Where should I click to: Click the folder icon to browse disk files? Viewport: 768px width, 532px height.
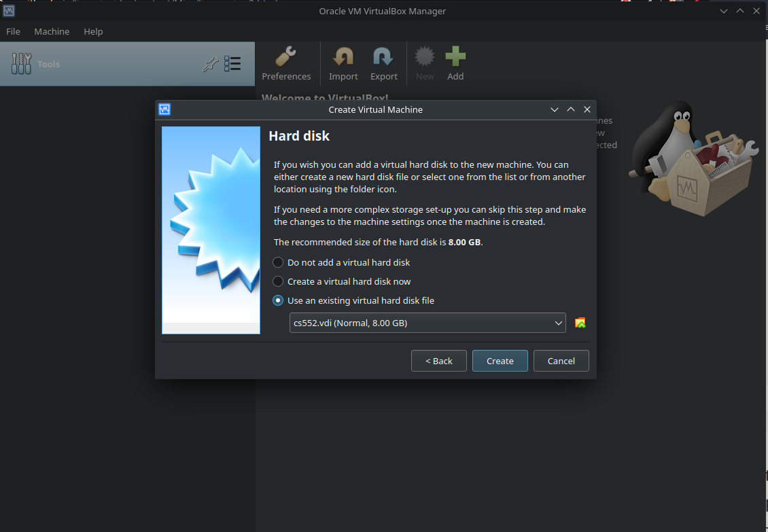pos(580,323)
